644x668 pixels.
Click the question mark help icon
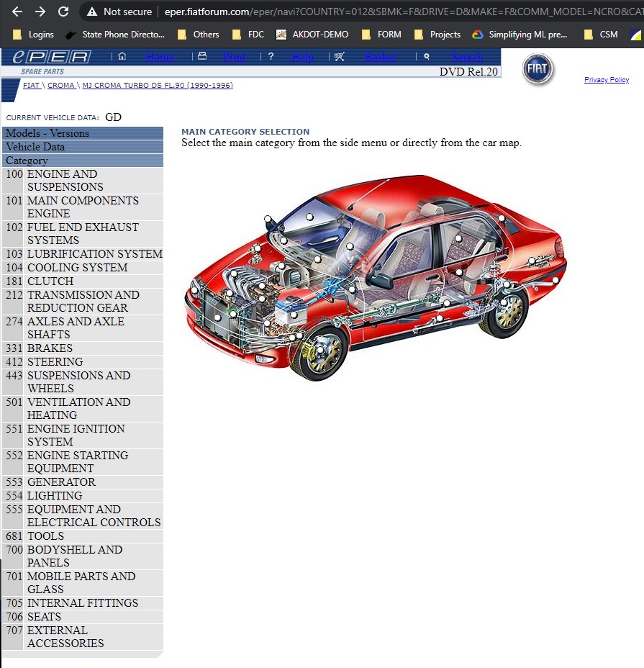(271, 56)
